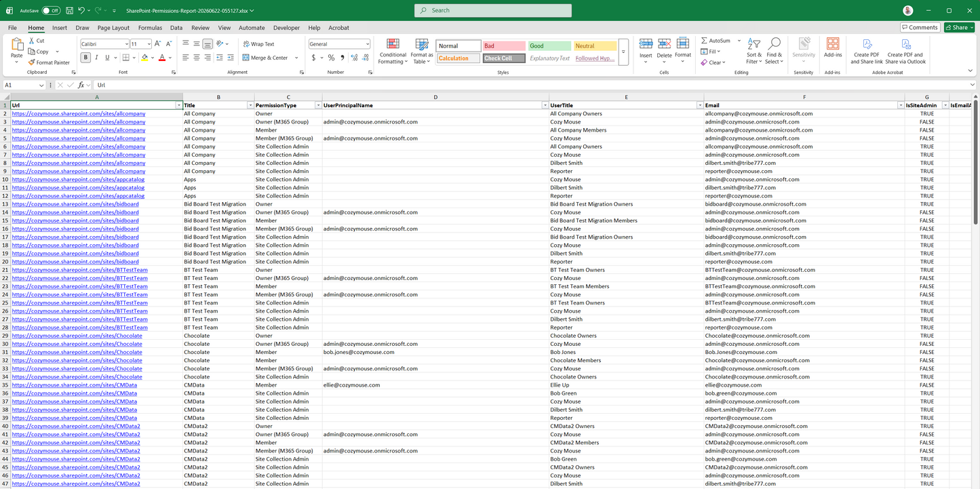Click Decrease Decimal icon

tap(365, 58)
